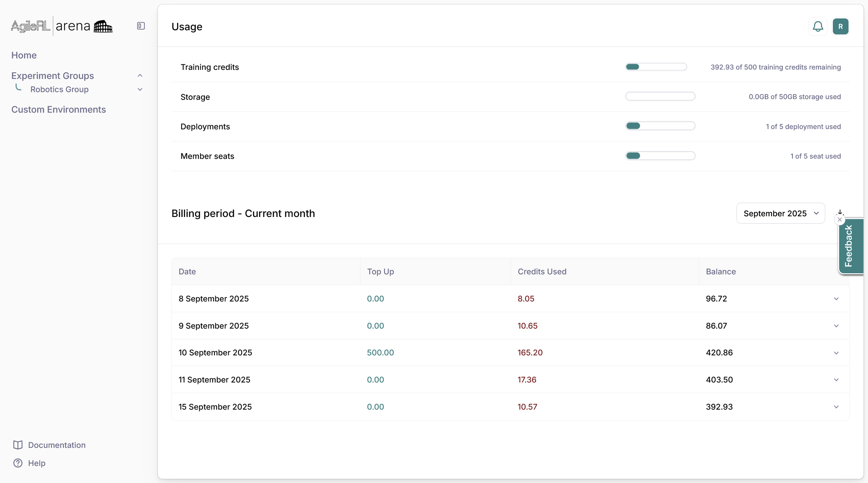Expand the 10 September 2025 row details

point(836,353)
